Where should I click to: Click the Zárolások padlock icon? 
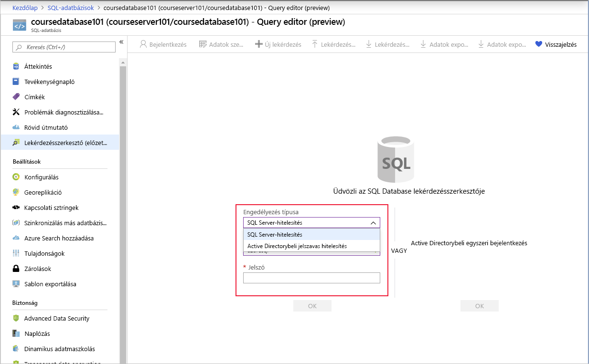coord(15,269)
